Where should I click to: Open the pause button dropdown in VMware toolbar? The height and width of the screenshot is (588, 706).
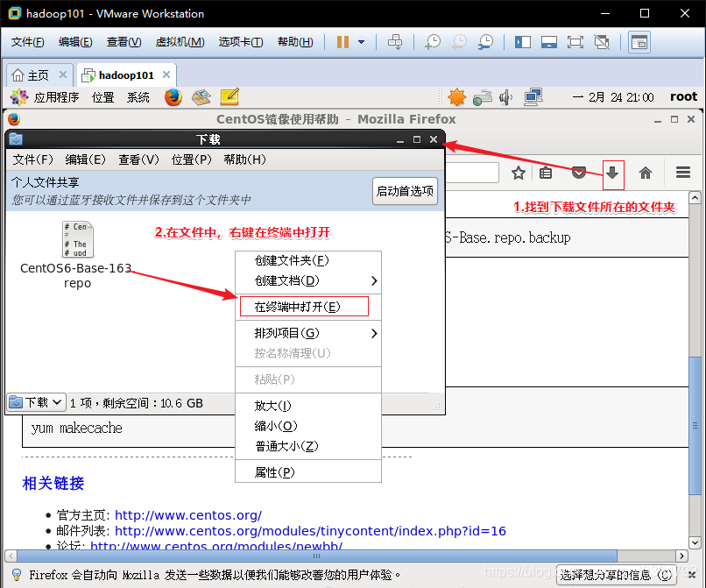click(359, 41)
